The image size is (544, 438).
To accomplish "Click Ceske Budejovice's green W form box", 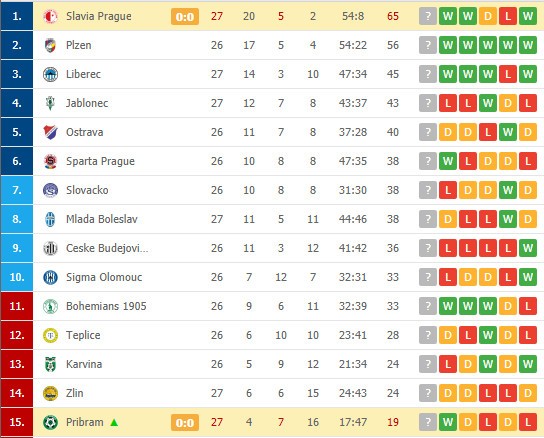I will pos(528,248).
